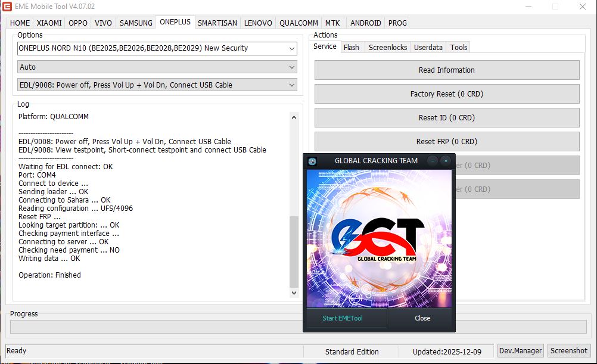This screenshot has width=597, height=364.
Task: Click the Global Cracking Team popup header icon
Action: [x=312, y=161]
